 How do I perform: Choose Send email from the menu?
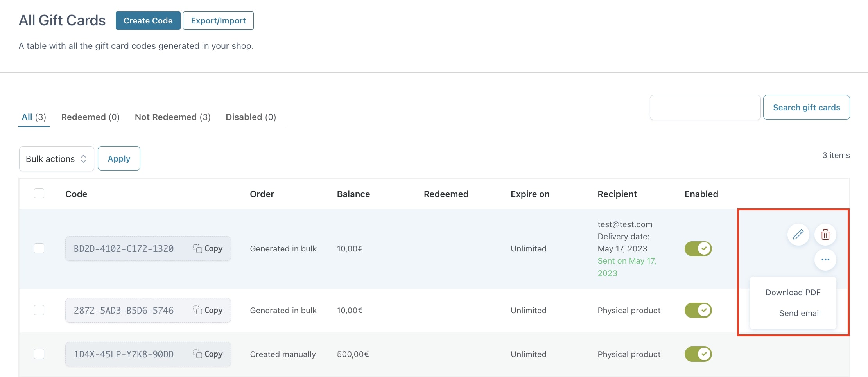[800, 313]
